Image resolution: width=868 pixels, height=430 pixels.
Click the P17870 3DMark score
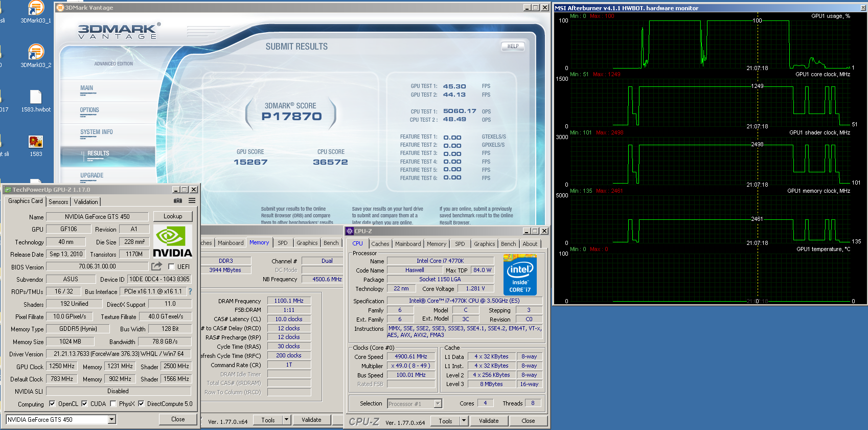click(x=291, y=117)
